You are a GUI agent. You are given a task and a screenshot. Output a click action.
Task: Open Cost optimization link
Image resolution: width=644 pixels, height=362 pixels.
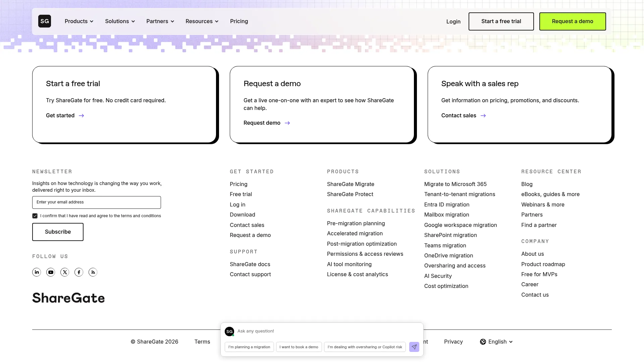(446, 286)
